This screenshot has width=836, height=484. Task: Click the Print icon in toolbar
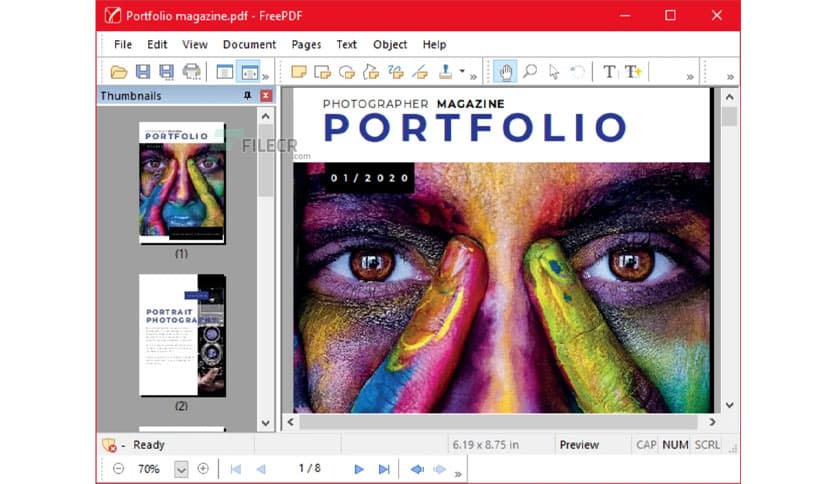click(x=191, y=72)
